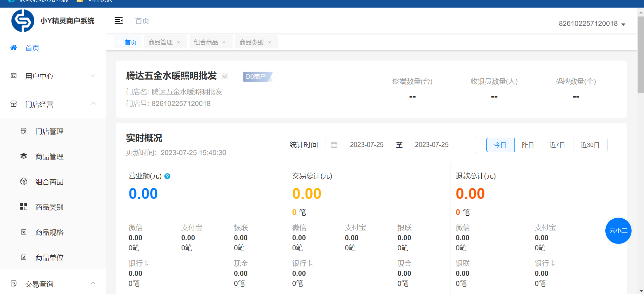Open 商品规格 in the sidebar
This screenshot has width=644, height=294.
(53, 232)
